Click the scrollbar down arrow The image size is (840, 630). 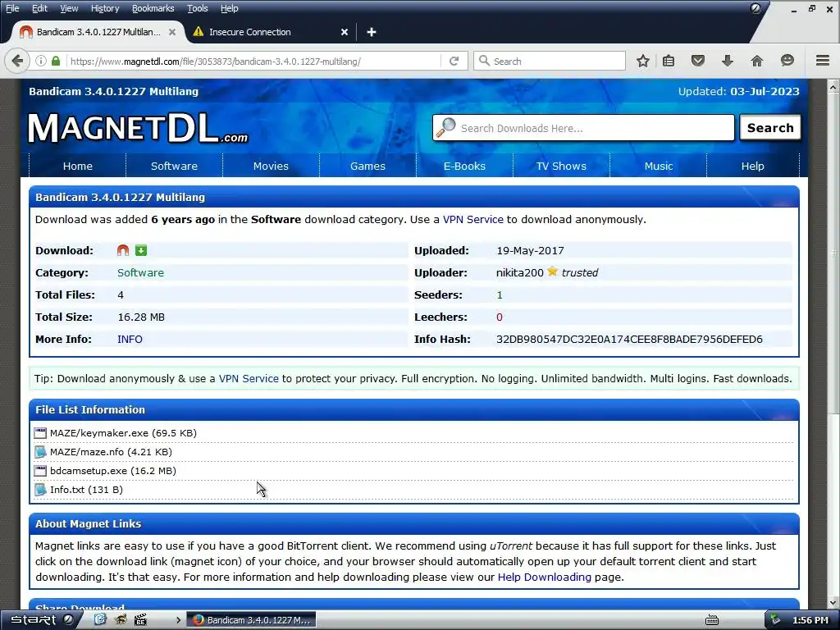coord(833,603)
